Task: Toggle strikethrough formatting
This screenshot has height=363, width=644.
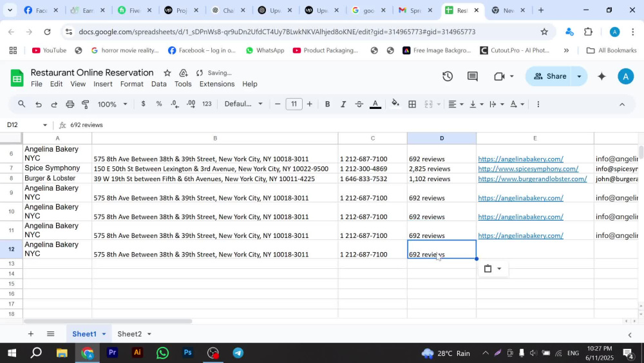Action: [359, 104]
